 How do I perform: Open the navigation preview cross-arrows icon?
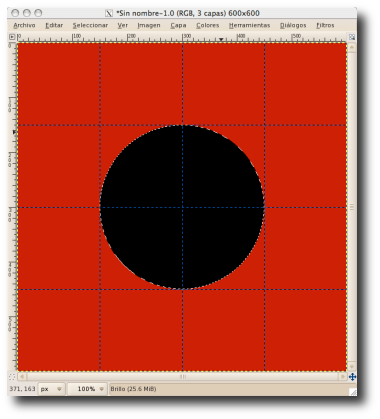(352, 377)
